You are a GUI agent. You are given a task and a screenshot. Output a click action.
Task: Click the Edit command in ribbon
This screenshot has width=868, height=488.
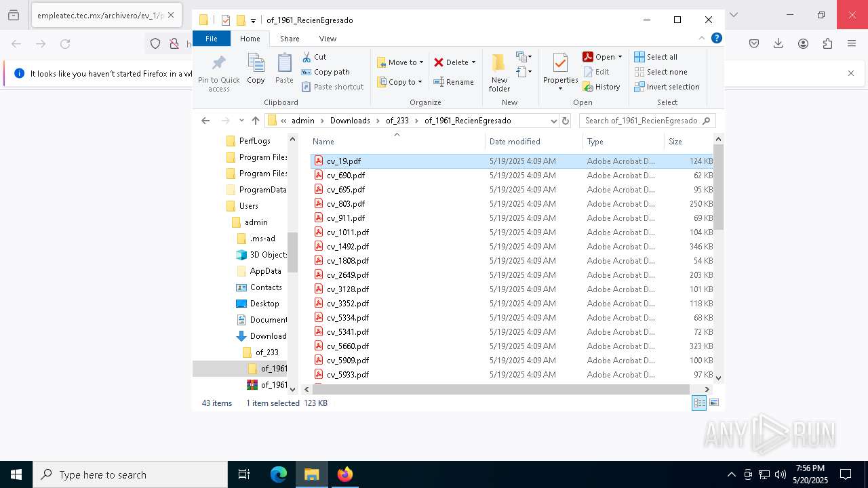(x=597, y=72)
